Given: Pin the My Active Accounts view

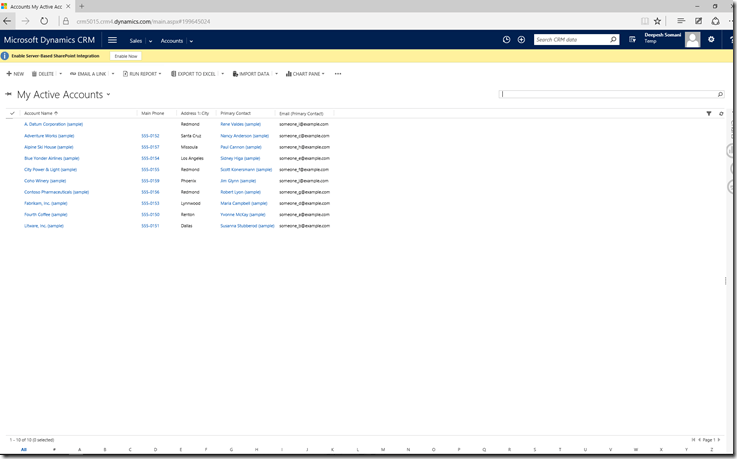Looking at the screenshot, I should point(9,95).
